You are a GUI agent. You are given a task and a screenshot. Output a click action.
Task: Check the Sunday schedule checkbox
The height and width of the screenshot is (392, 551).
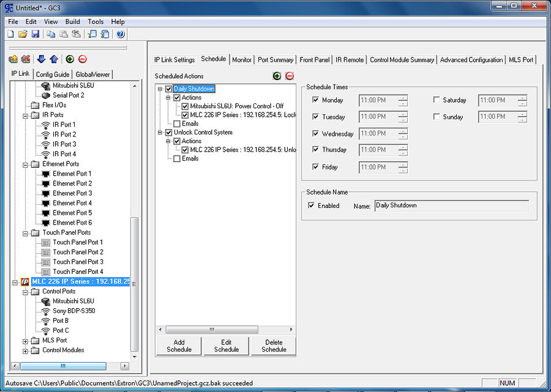[437, 117]
